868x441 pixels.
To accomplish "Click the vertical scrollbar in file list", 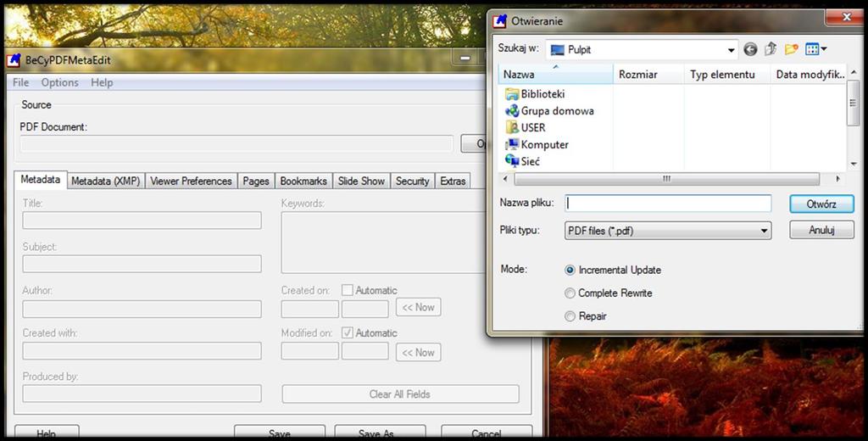I will coord(853,105).
